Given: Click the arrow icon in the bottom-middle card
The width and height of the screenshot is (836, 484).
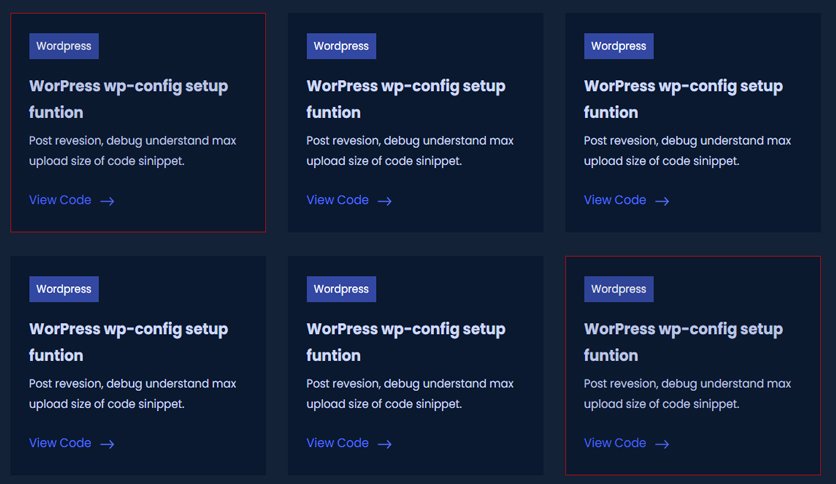Looking at the screenshot, I should [384, 444].
